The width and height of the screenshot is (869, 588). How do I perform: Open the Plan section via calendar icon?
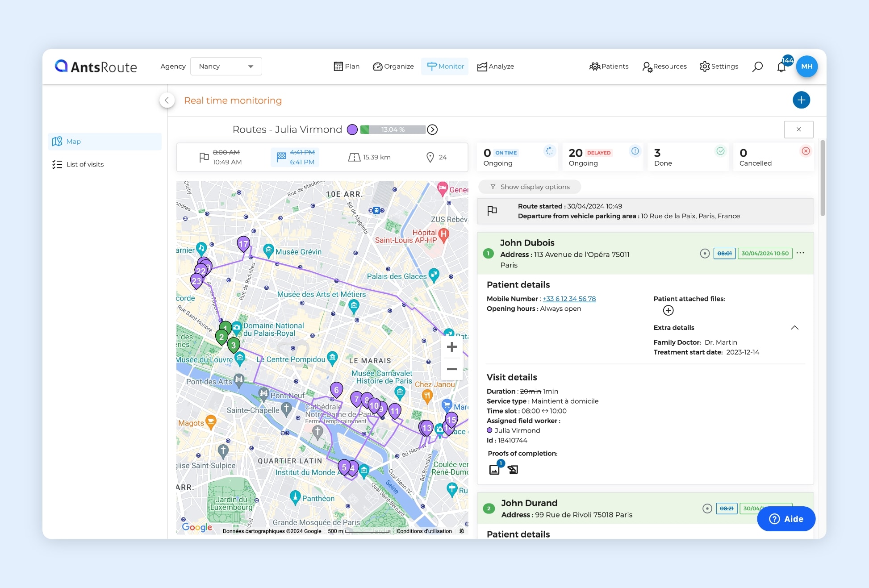(x=338, y=66)
